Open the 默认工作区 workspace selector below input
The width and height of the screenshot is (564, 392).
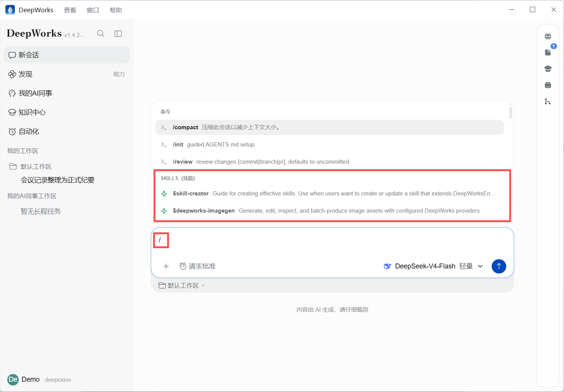[x=182, y=286]
